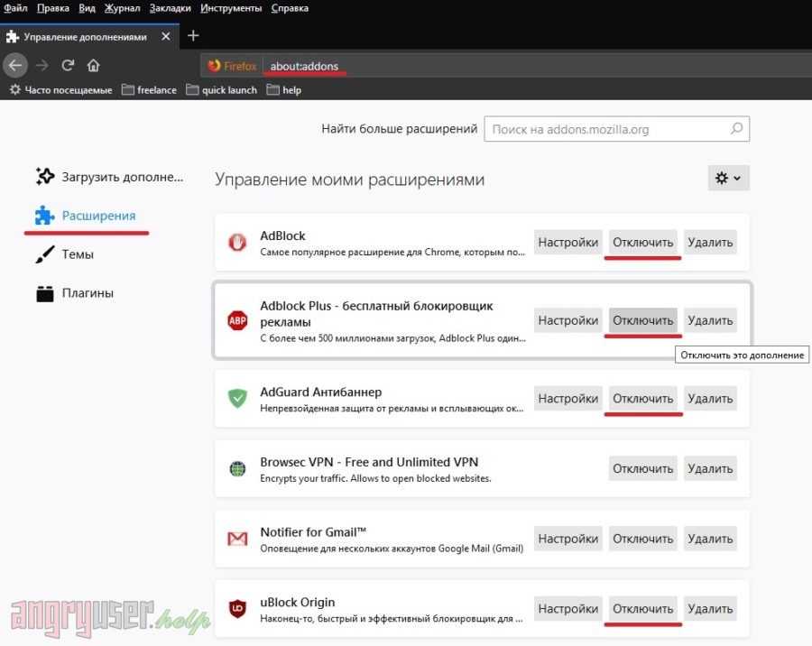
Task: Disable the AdGuard Антибаннер extension
Action: 643,398
